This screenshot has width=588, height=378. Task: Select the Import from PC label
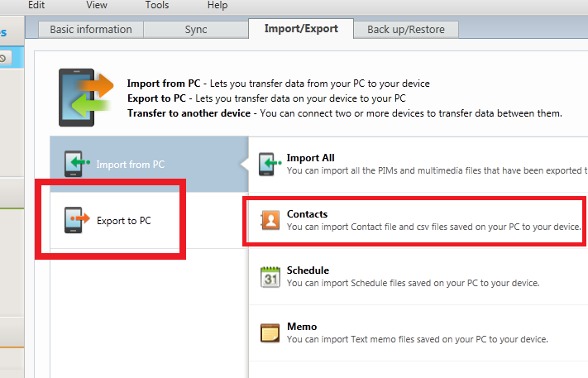130,165
